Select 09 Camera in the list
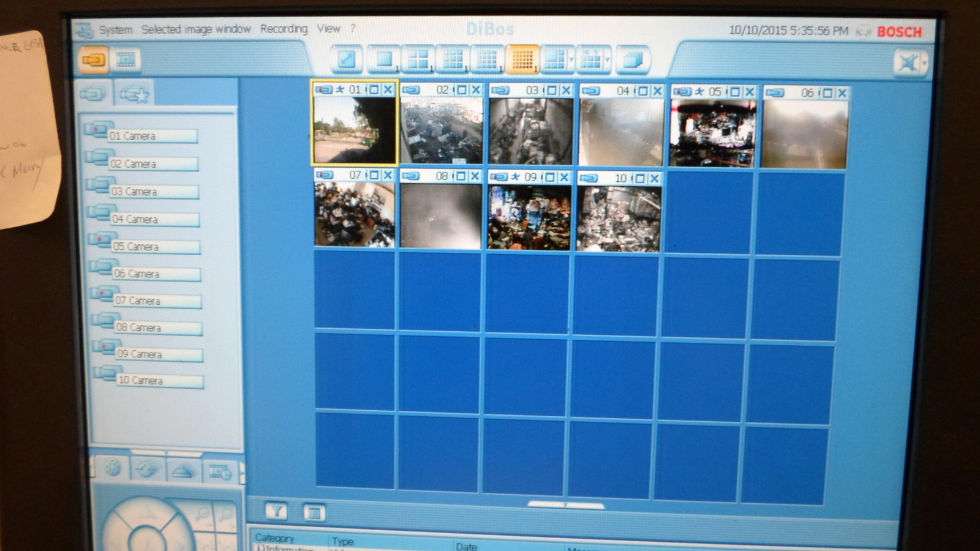Viewport: 980px width, 551px height. click(x=159, y=354)
